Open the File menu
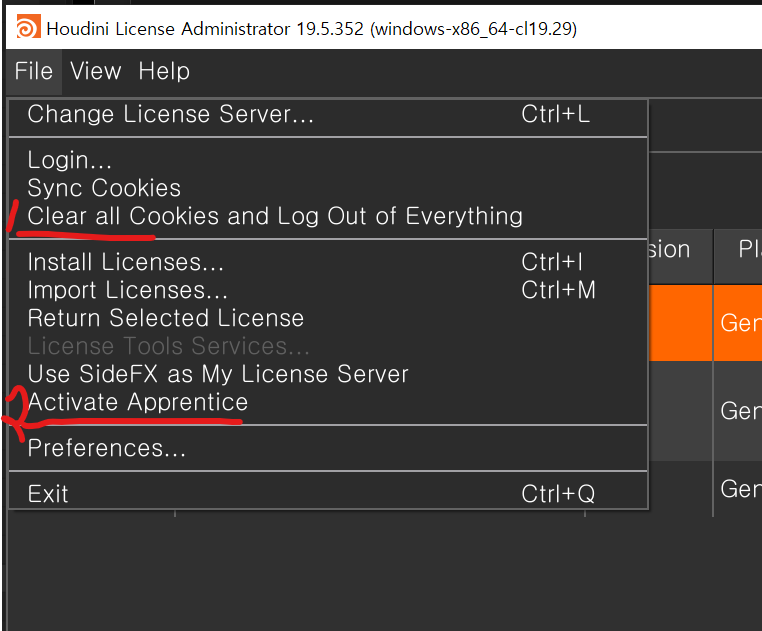This screenshot has height=631, width=762. [34, 71]
